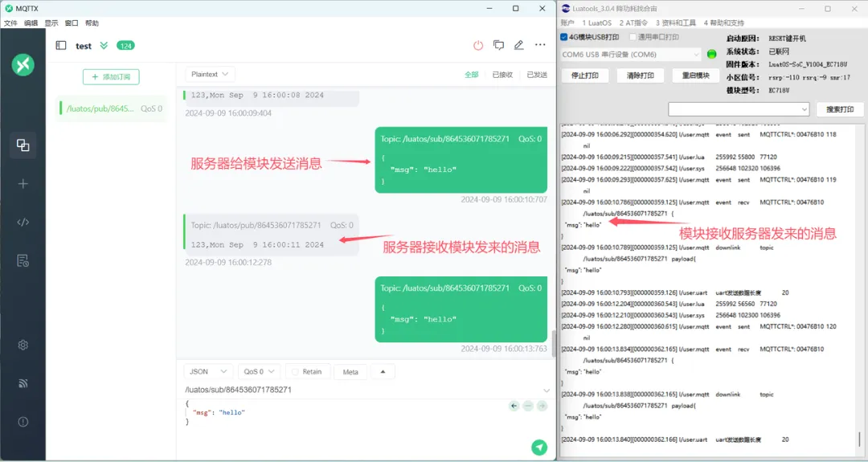Click the MQTTX logo in the sidebar
Viewport: 868px width, 462px height.
pos(23,65)
